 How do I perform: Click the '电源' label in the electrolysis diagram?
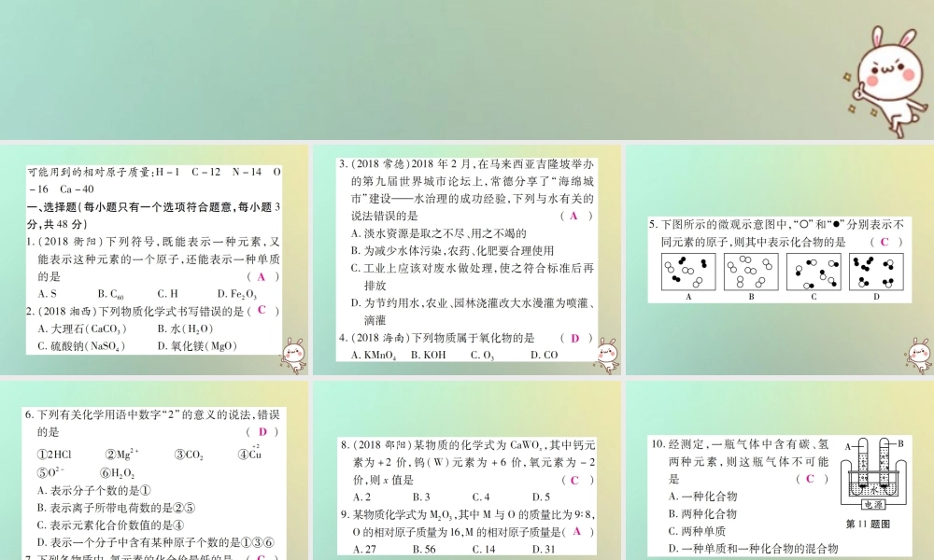click(874, 505)
